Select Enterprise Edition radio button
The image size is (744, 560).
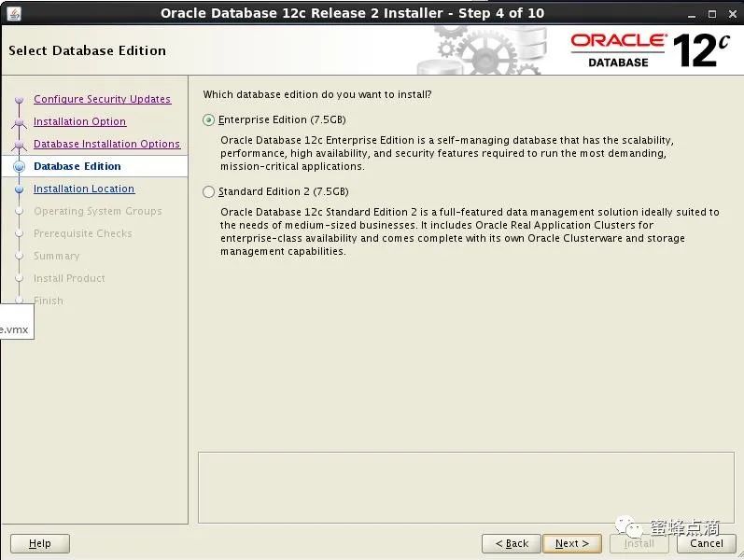208,120
